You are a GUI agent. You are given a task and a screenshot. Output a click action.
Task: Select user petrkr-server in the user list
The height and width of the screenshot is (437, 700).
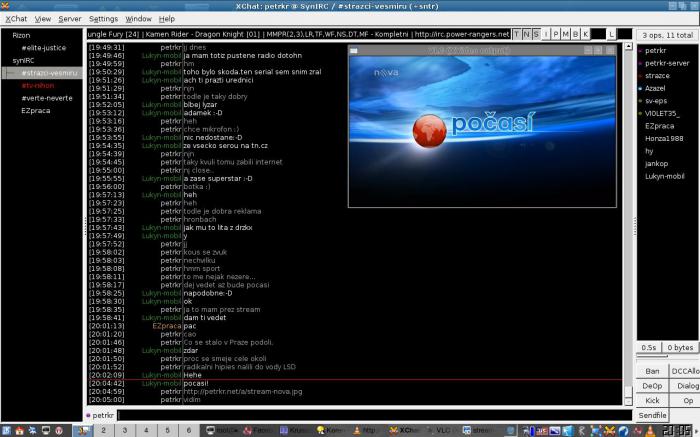667,63
